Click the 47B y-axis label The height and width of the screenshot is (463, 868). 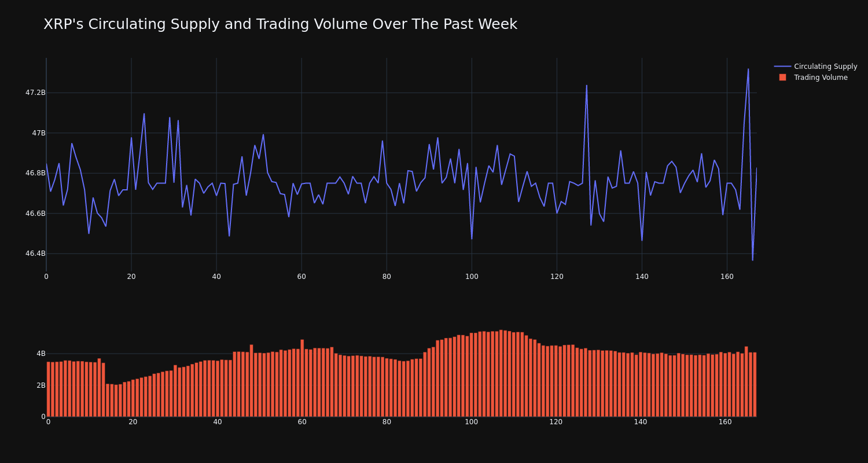[x=39, y=133]
